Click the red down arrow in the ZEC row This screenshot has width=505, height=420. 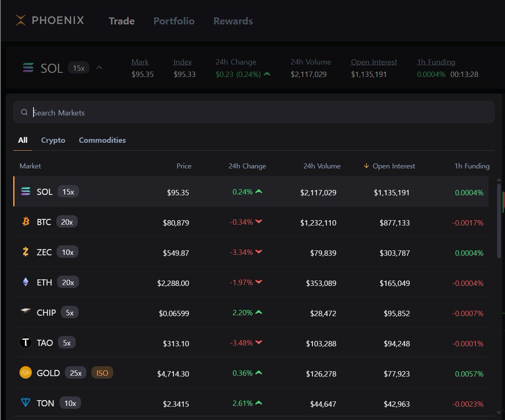[259, 252]
